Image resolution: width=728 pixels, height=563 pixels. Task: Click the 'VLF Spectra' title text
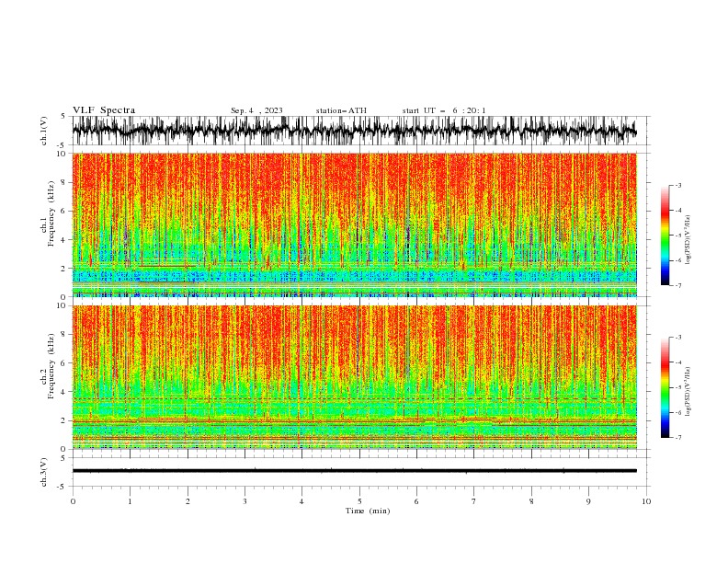104,110
